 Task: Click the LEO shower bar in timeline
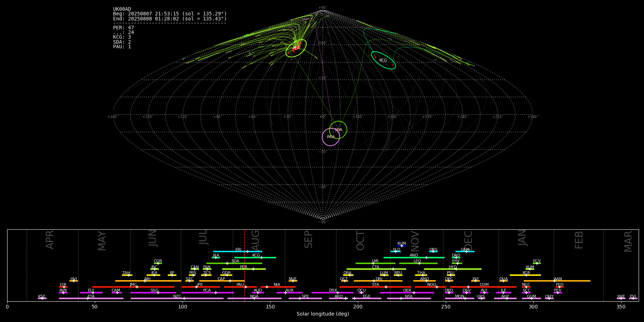(418, 263)
